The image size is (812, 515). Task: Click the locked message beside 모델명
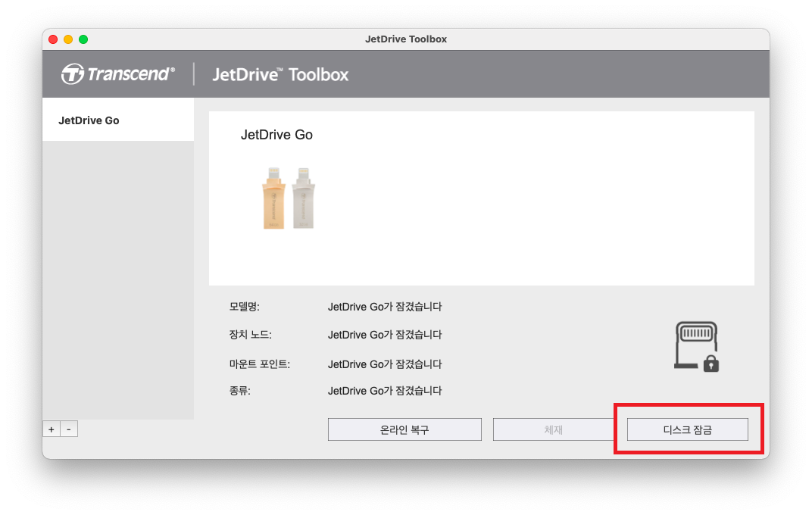click(385, 307)
